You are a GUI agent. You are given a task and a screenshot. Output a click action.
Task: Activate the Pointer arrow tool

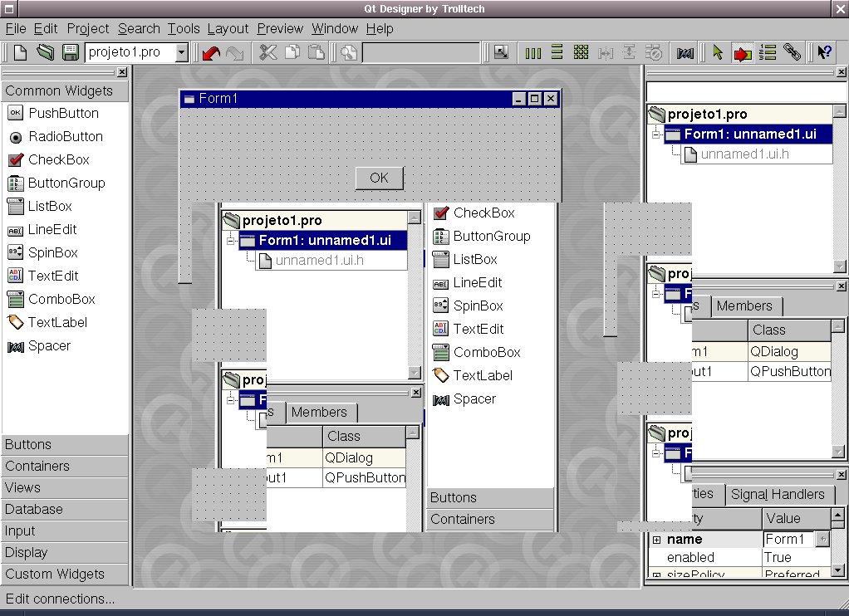coord(718,52)
